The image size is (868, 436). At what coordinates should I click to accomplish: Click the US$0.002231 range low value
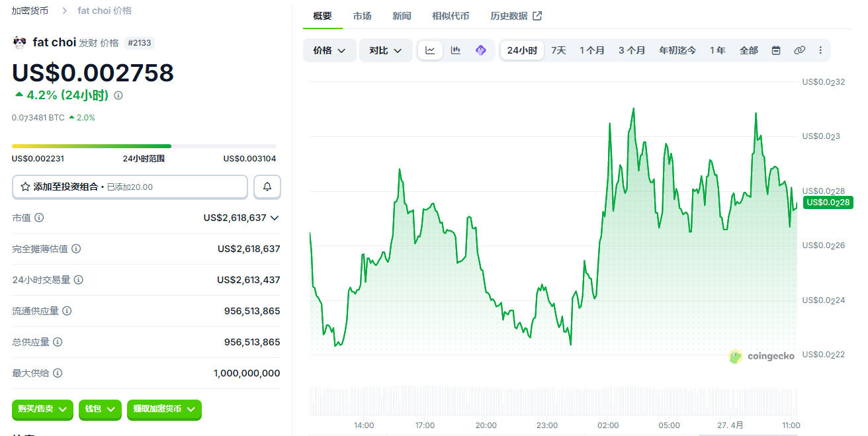tap(38, 159)
